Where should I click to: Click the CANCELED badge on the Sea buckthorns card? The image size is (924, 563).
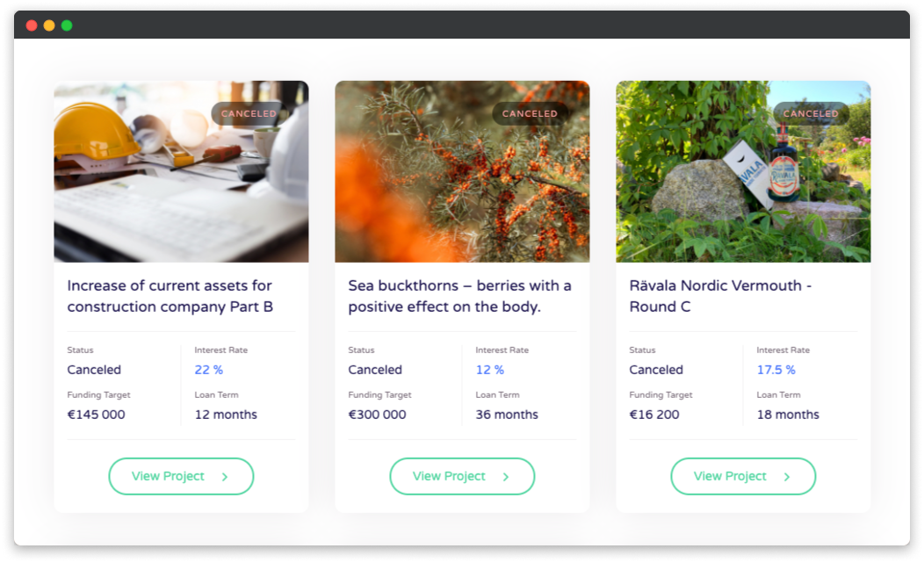coord(530,113)
